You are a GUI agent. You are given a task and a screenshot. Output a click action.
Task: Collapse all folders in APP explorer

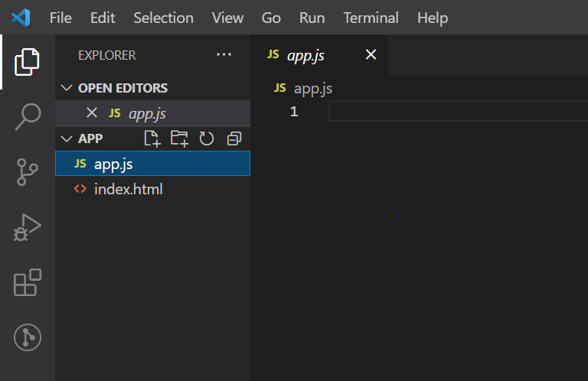coord(234,138)
